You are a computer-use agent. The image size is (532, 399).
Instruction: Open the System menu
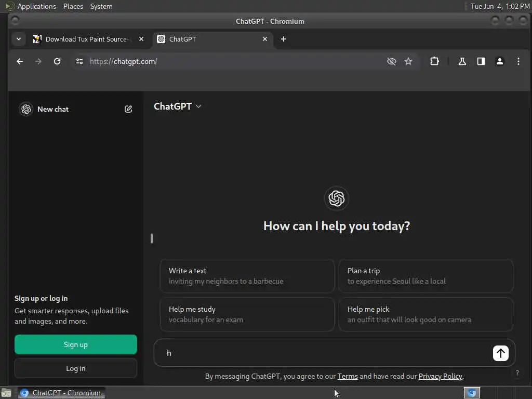(101, 6)
